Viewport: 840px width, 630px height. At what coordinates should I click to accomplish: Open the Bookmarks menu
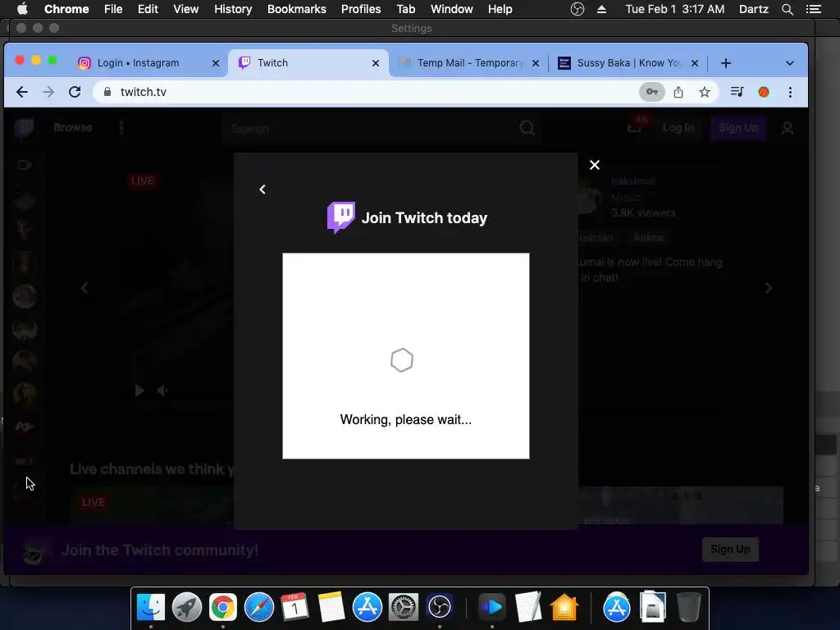(x=297, y=9)
